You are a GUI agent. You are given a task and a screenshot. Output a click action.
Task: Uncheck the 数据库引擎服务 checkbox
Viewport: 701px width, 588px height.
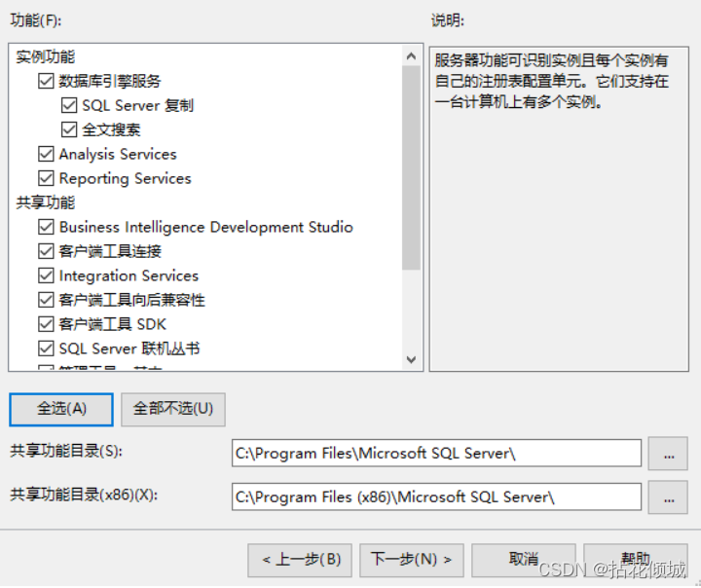(x=46, y=81)
